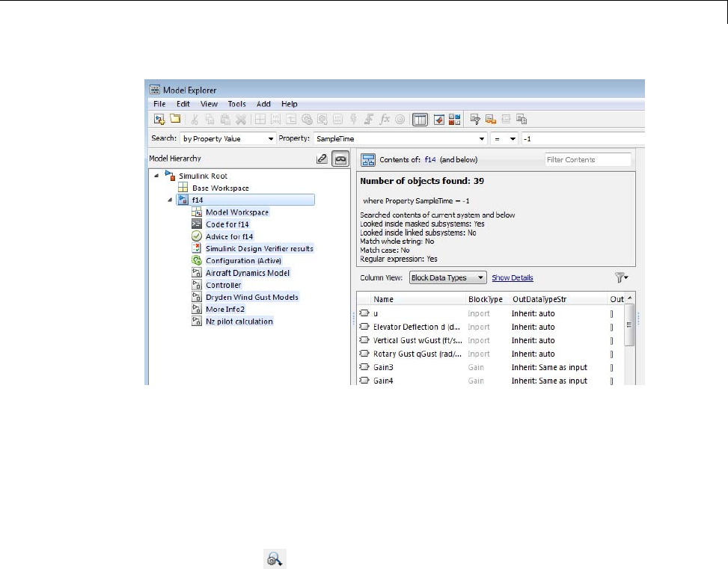Open the results filter funnel dropdown
This screenshot has width=728, height=569.
(622, 277)
